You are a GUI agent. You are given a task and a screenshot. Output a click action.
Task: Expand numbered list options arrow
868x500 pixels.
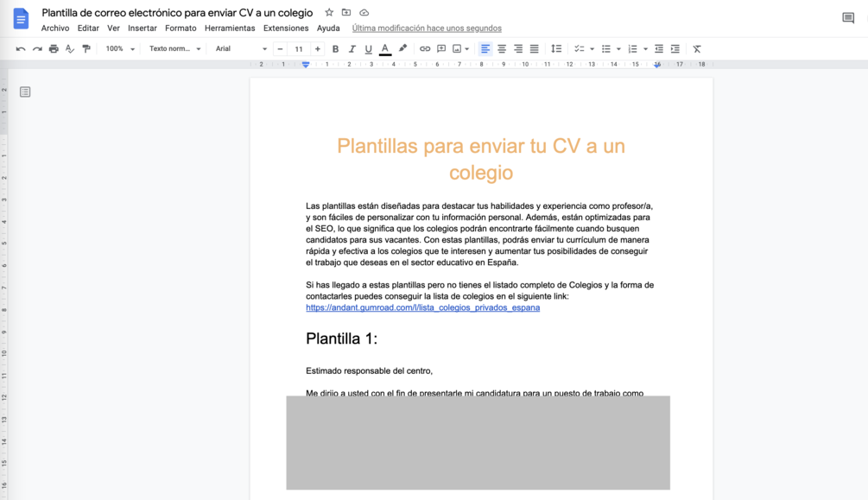click(x=645, y=48)
